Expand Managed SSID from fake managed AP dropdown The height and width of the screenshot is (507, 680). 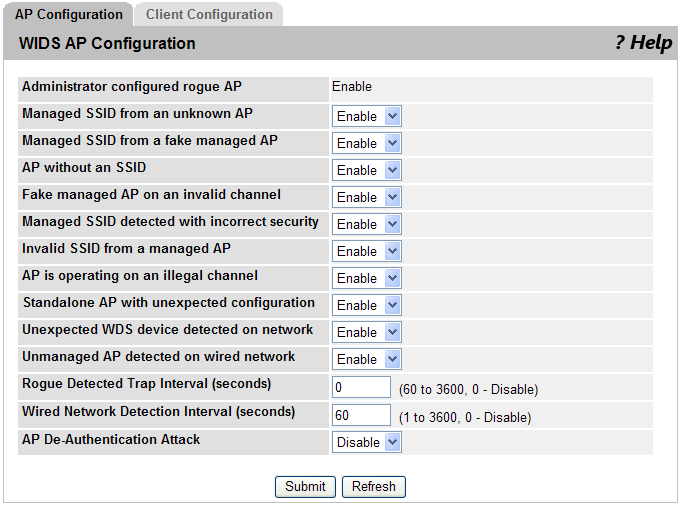[366, 143]
